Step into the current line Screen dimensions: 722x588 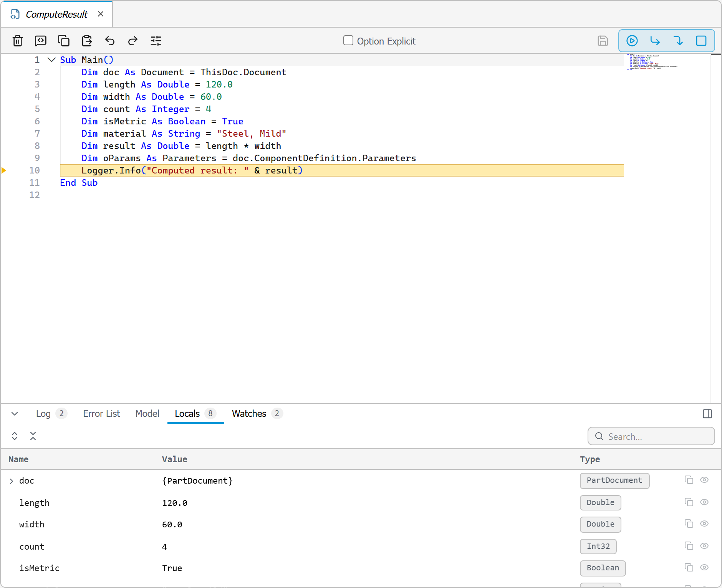[x=678, y=41]
